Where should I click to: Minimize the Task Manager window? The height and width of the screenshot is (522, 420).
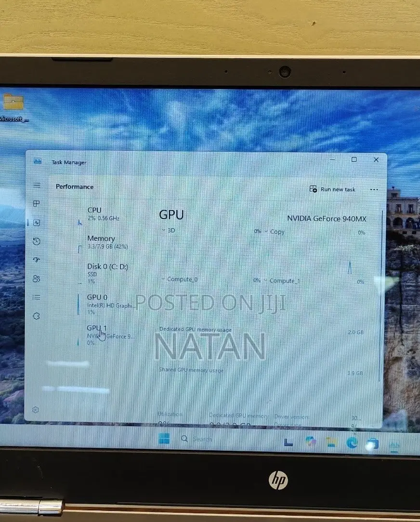[332, 159]
